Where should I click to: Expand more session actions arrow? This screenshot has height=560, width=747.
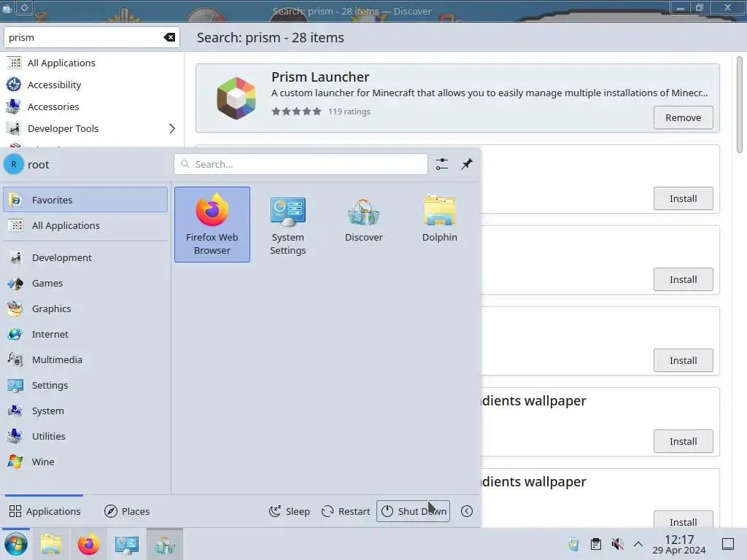tap(467, 511)
